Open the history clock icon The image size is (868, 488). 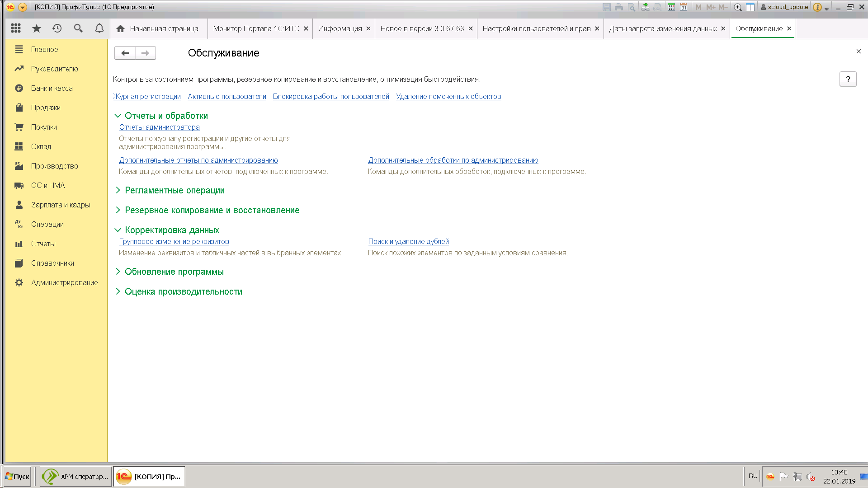pyautogui.click(x=57, y=28)
